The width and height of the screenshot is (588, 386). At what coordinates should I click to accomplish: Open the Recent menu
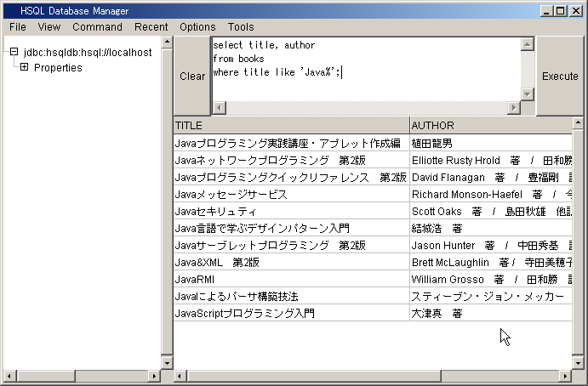(151, 27)
